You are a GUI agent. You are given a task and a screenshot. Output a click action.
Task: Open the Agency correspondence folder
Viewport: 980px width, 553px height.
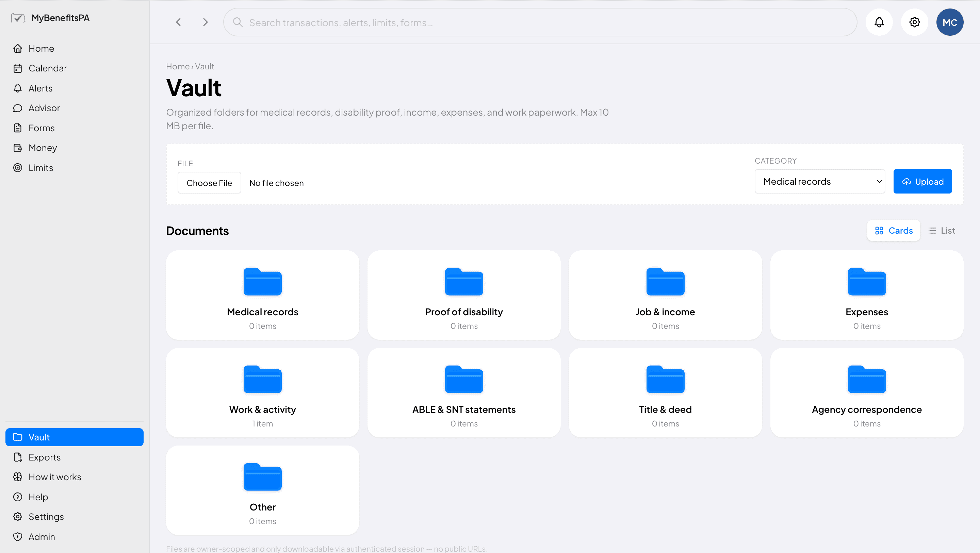(867, 392)
